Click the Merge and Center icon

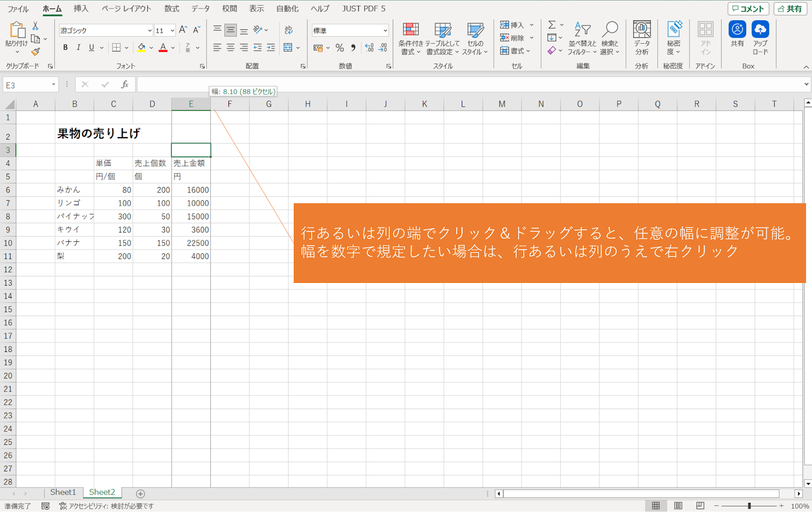click(288, 47)
